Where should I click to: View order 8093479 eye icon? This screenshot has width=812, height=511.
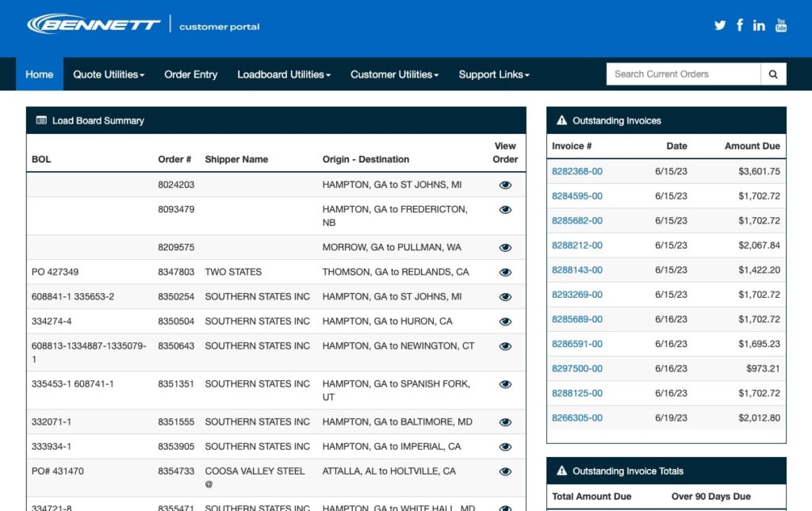click(x=505, y=210)
